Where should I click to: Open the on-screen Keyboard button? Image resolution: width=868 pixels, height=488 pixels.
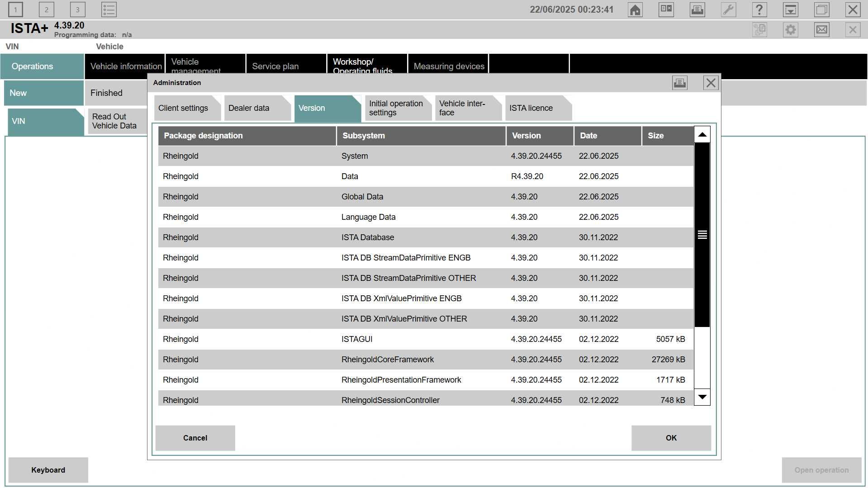pyautogui.click(x=48, y=470)
